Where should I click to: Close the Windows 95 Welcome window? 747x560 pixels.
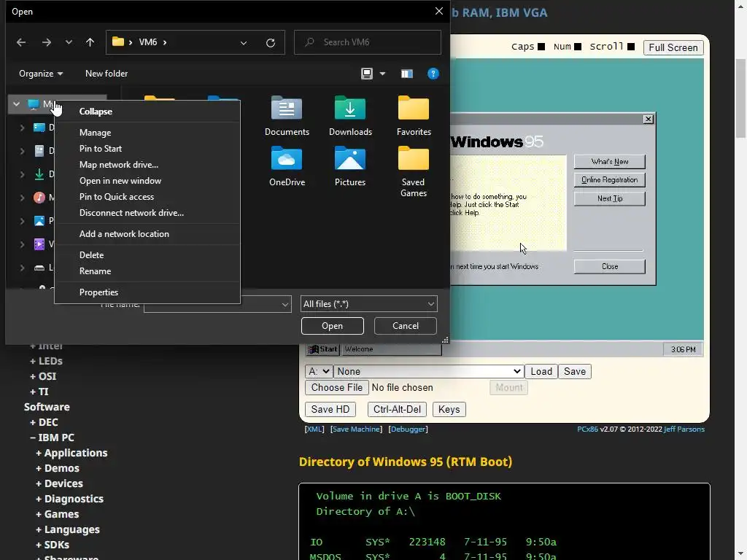pyautogui.click(x=648, y=119)
